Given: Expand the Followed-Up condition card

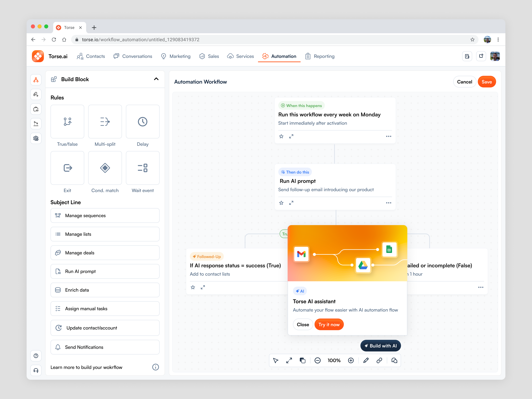Looking at the screenshot, I should (x=203, y=287).
